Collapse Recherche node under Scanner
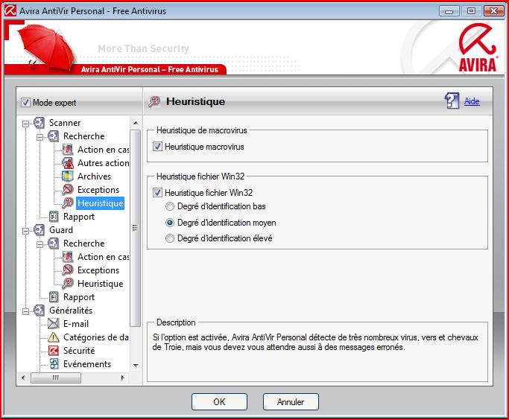 tap(39, 137)
